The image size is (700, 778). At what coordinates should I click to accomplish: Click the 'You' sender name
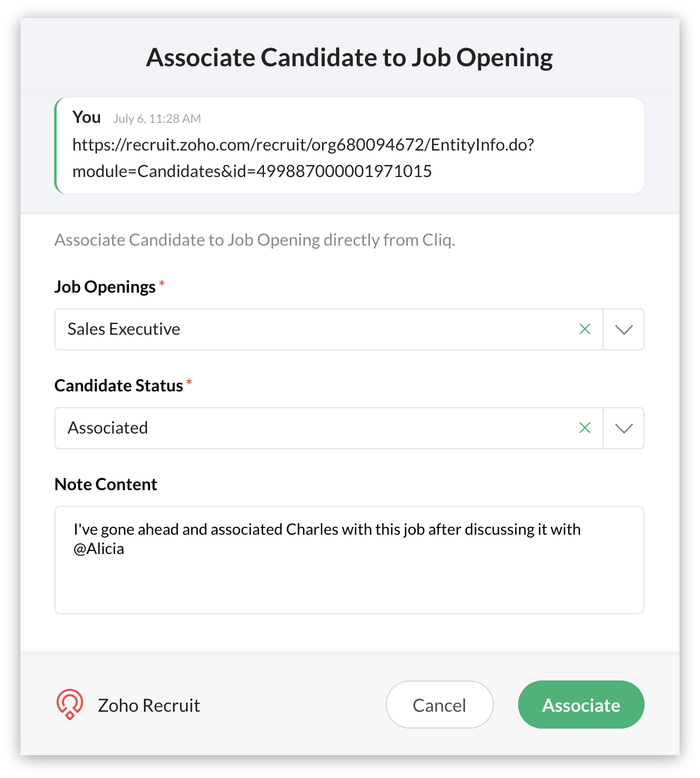pos(86,117)
